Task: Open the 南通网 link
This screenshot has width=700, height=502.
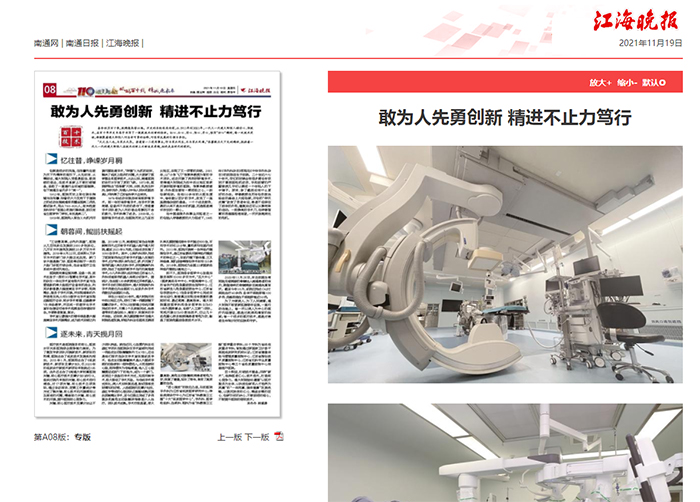Action: pos(47,44)
